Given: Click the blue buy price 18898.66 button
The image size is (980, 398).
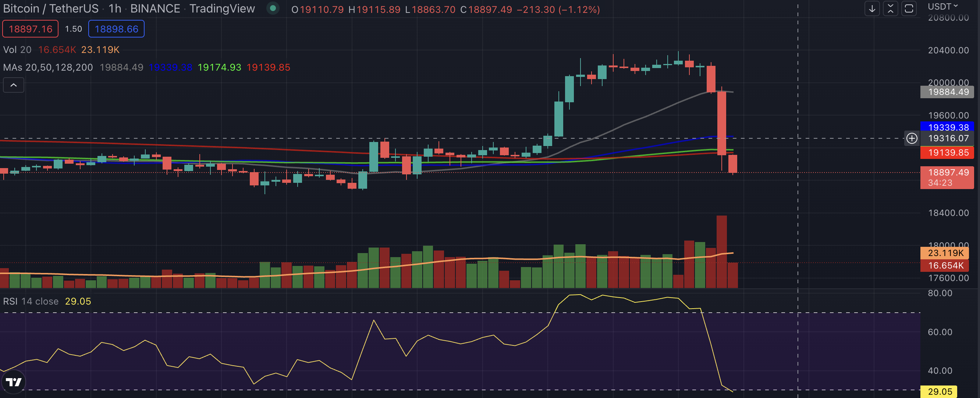Looking at the screenshot, I should pos(116,29).
